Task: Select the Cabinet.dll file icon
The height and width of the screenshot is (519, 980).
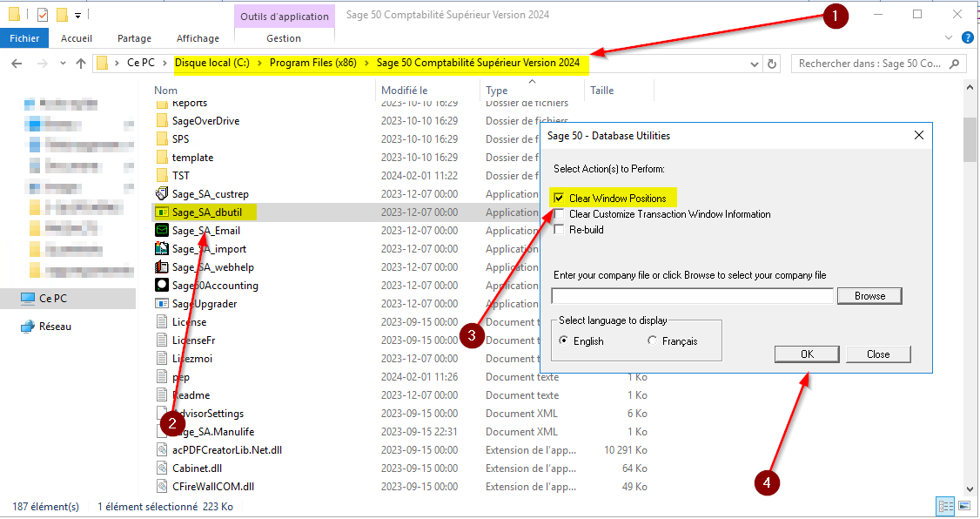Action: [162, 468]
